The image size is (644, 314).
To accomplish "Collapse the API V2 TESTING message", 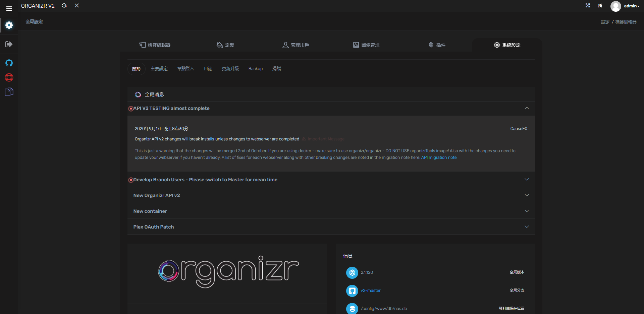I will [331, 108].
